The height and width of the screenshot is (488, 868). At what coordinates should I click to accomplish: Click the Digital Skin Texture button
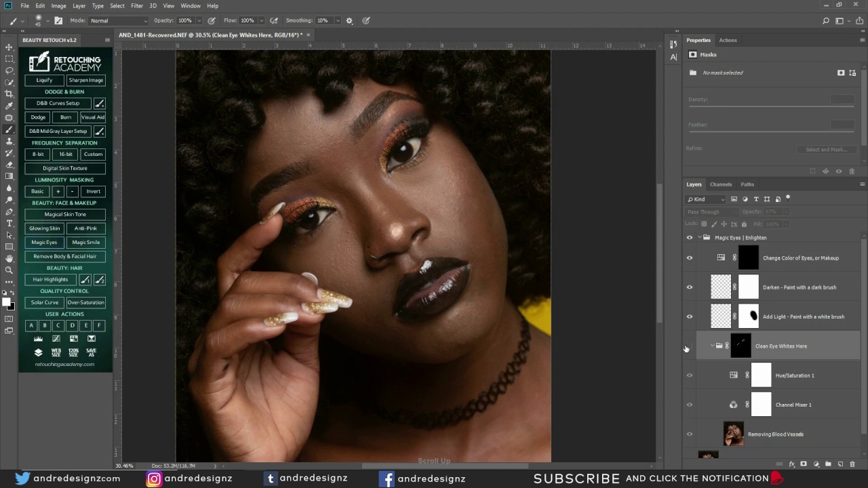click(x=65, y=168)
